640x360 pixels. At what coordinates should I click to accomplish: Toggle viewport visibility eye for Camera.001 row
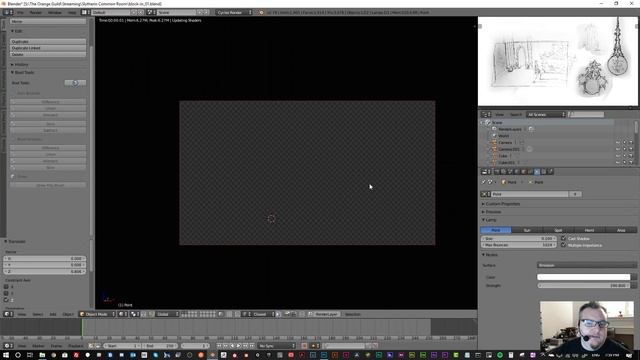pyautogui.click(x=618, y=149)
